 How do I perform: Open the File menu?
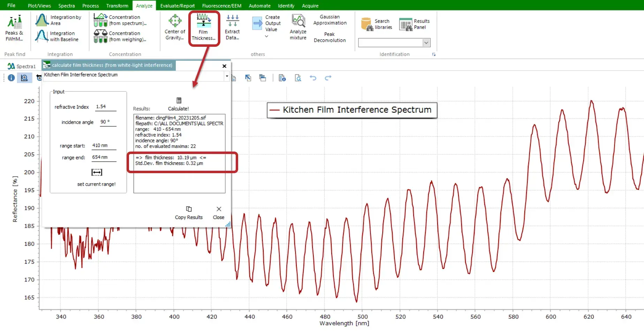pos(11,5)
